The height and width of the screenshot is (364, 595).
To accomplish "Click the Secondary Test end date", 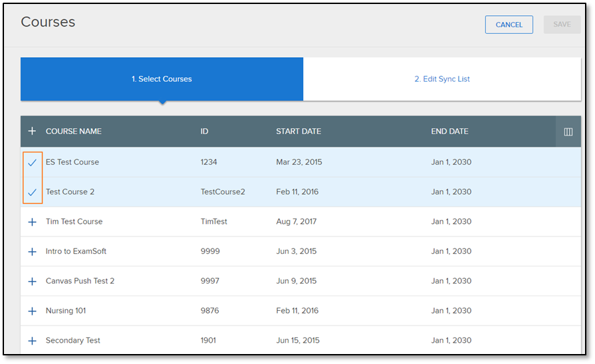I will [451, 340].
